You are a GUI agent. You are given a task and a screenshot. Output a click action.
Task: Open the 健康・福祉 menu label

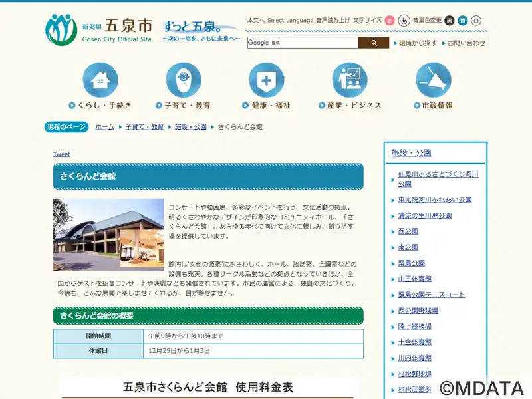[267, 106]
